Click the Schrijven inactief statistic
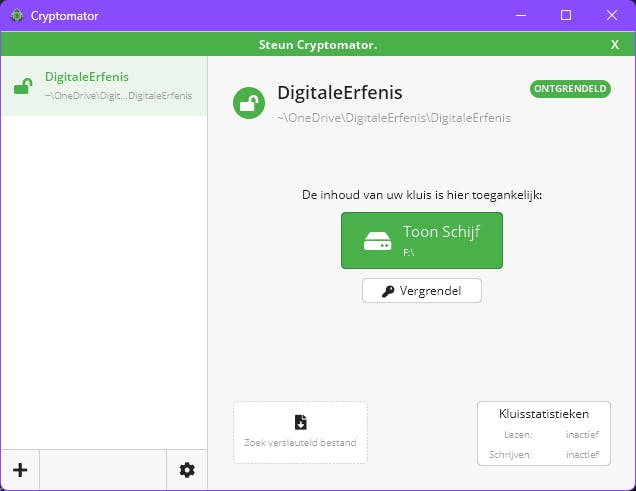Image resolution: width=636 pixels, height=491 pixels. pos(544,455)
